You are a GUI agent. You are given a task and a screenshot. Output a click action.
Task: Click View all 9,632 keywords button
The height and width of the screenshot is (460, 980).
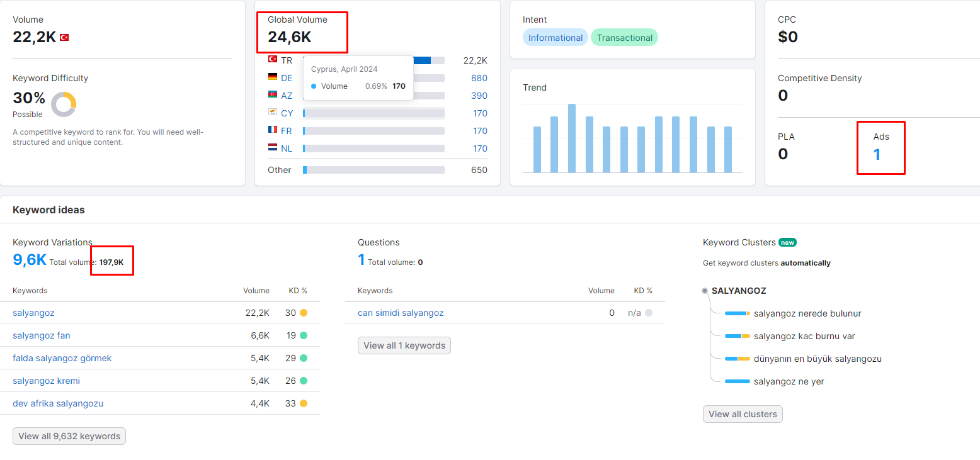69,436
